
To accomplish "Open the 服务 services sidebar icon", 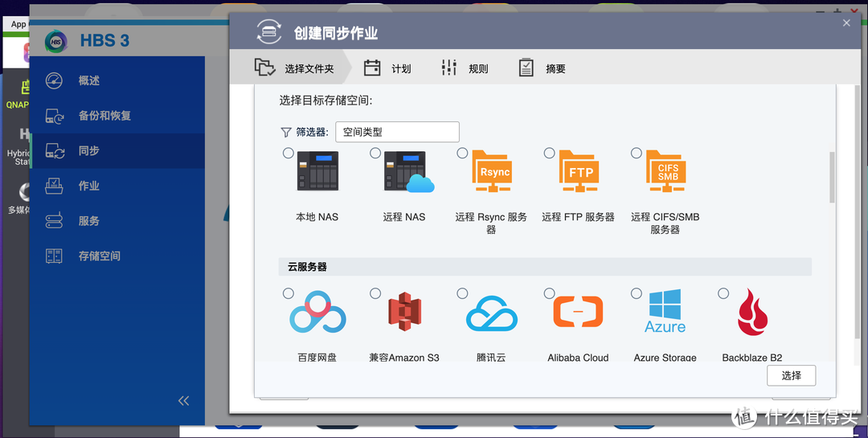I will coord(54,221).
